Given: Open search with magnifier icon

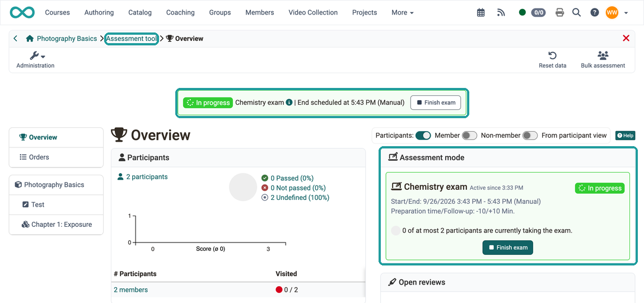Looking at the screenshot, I should (x=577, y=13).
